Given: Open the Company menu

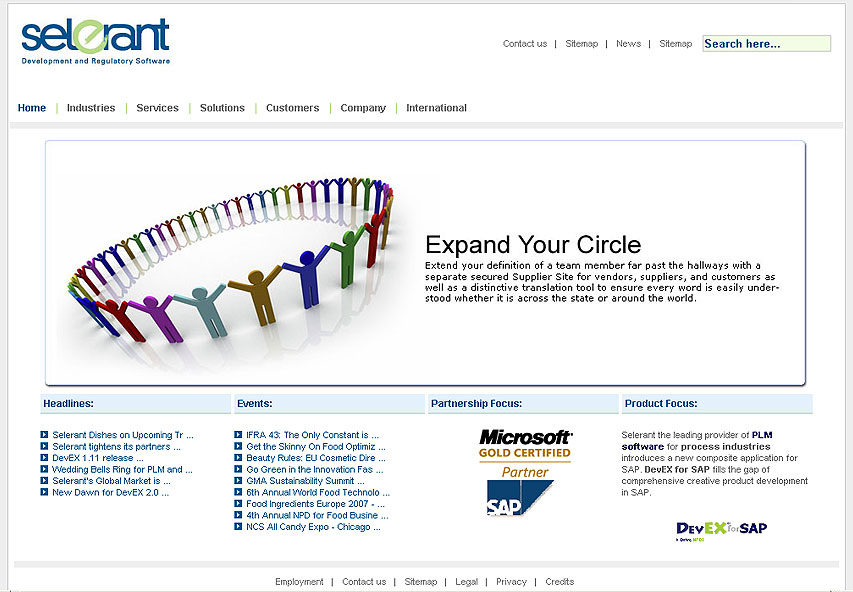Looking at the screenshot, I should [362, 108].
